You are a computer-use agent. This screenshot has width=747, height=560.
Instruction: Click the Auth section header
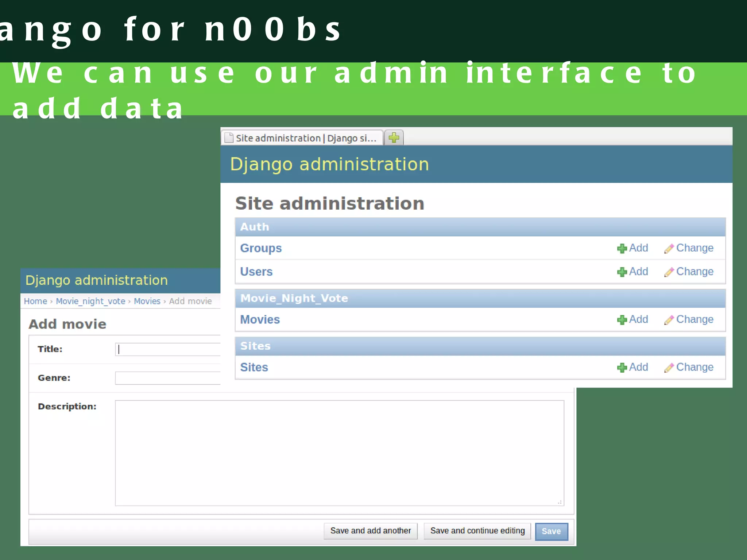coord(480,227)
